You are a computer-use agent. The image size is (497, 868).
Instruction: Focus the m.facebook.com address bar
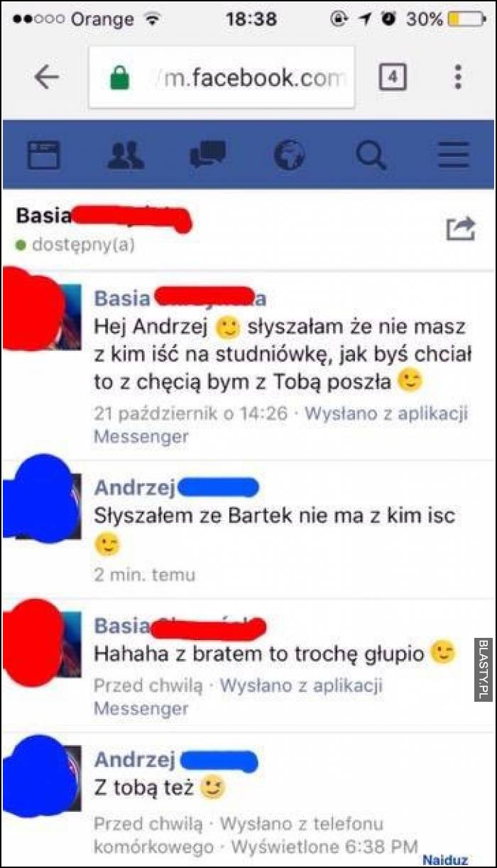222,77
